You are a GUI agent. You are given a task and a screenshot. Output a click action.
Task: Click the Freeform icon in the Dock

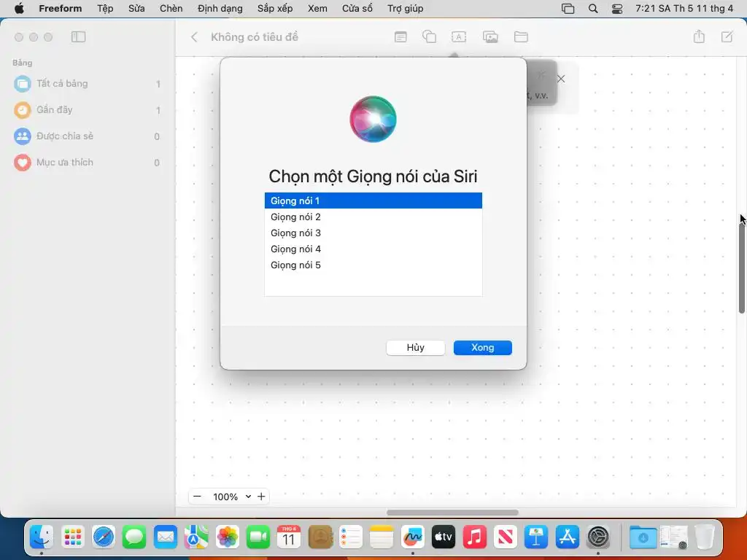[413, 537]
